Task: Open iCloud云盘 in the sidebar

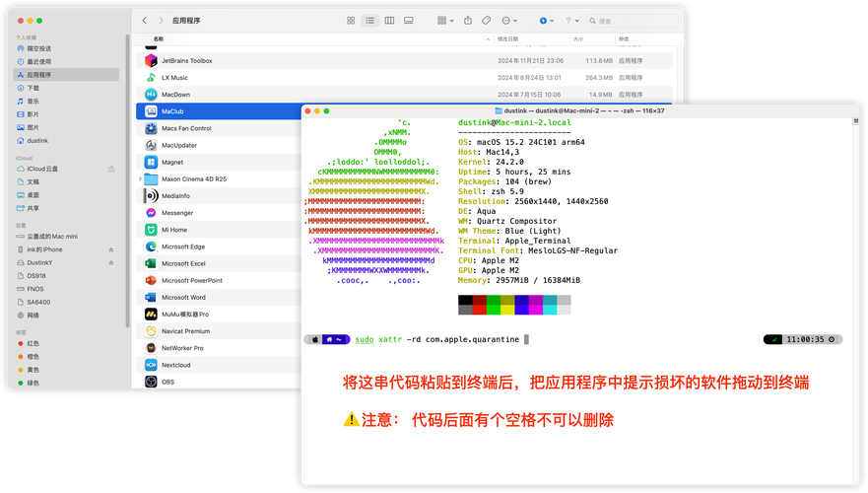Action: tap(42, 169)
